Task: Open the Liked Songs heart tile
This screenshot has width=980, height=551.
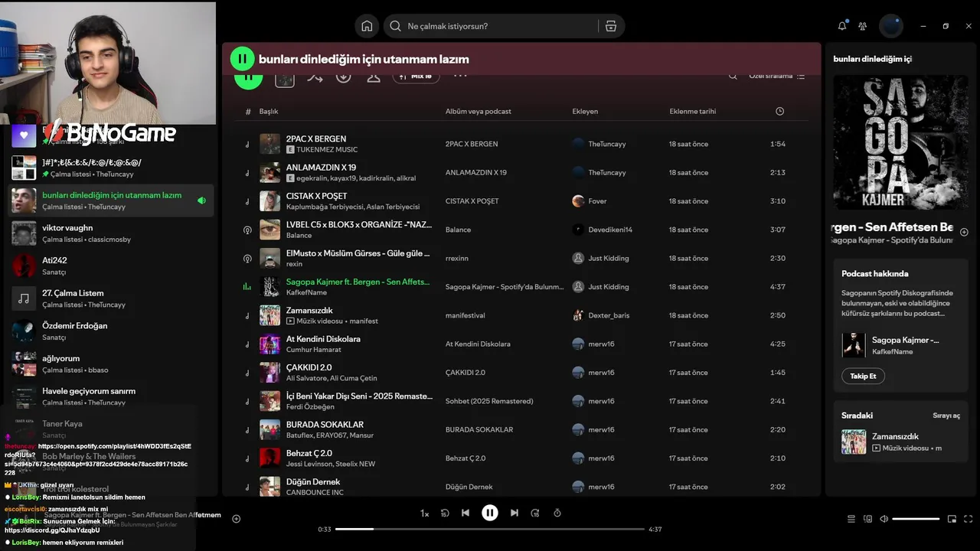Action: pyautogui.click(x=24, y=136)
